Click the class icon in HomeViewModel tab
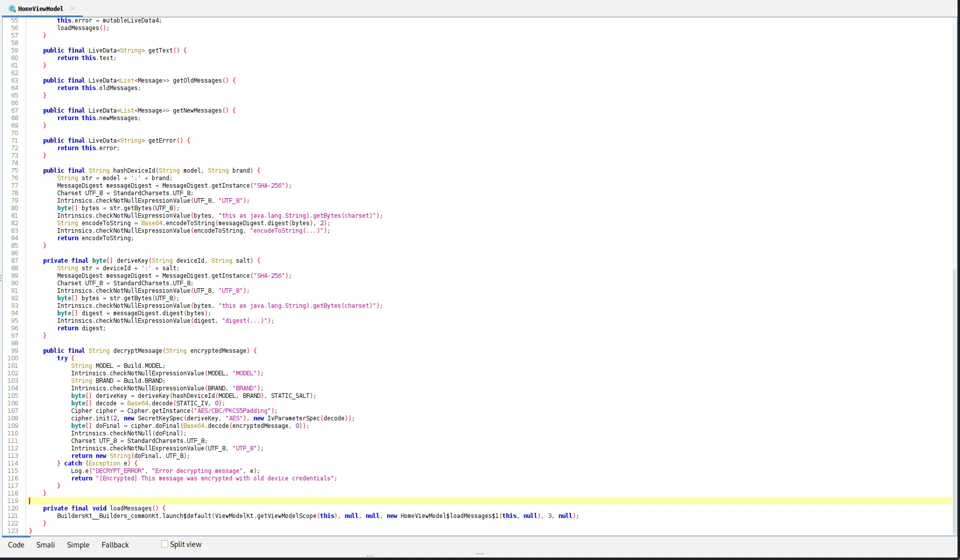Image resolution: width=960 pixels, height=560 pixels. pos(12,9)
